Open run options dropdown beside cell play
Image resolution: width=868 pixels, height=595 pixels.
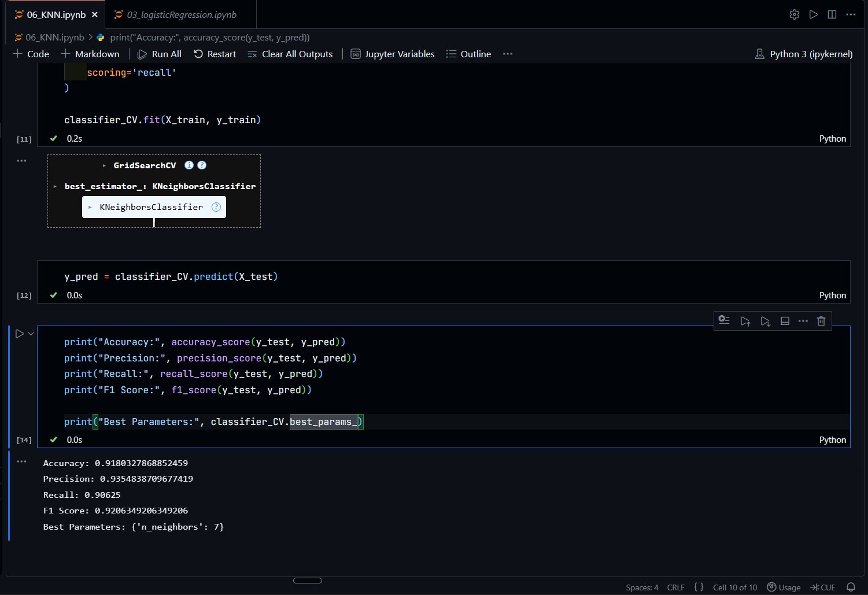click(31, 334)
